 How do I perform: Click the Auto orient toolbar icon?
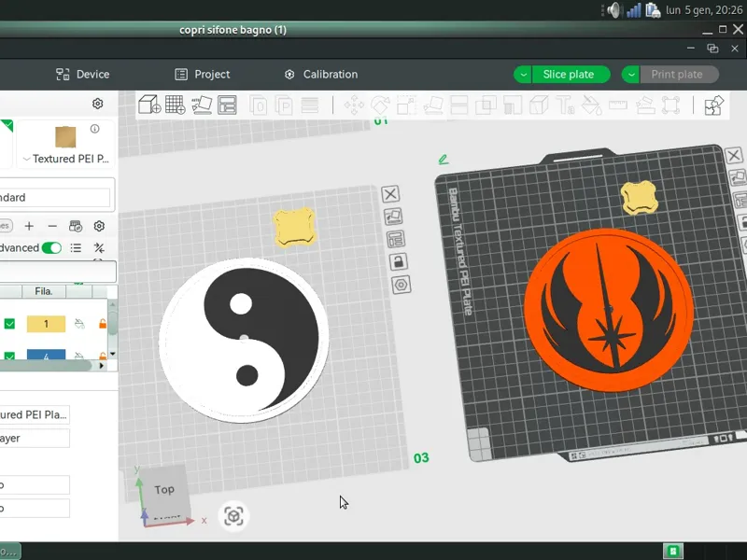click(x=202, y=105)
